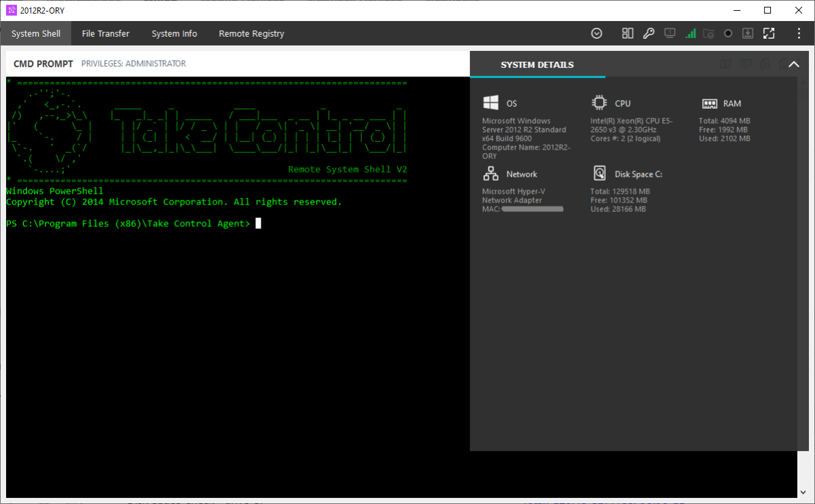The width and height of the screenshot is (815, 504).
Task: Open the Remote Registry tab
Action: 251,33
